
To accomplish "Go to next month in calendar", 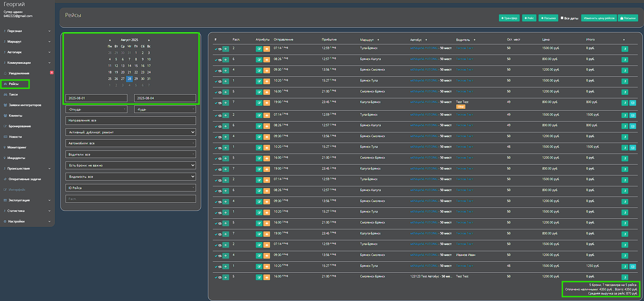I will (149, 40).
